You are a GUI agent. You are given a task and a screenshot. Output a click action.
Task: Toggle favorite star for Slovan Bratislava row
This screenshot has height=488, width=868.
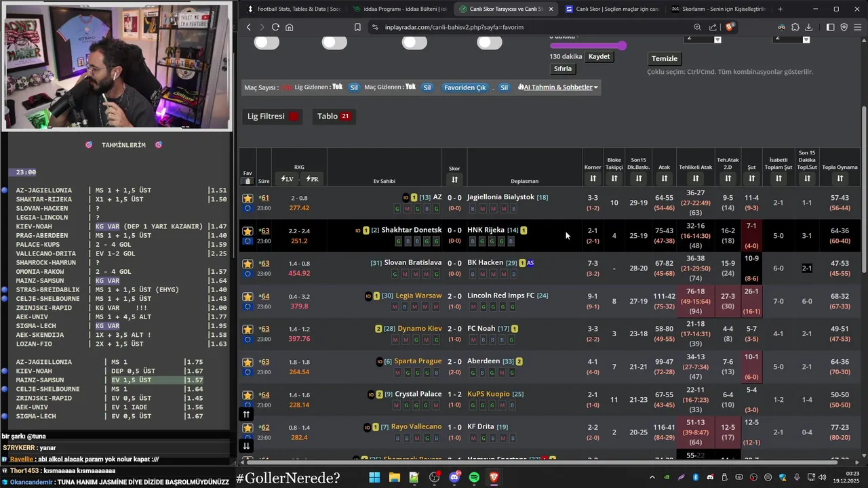coord(248,264)
